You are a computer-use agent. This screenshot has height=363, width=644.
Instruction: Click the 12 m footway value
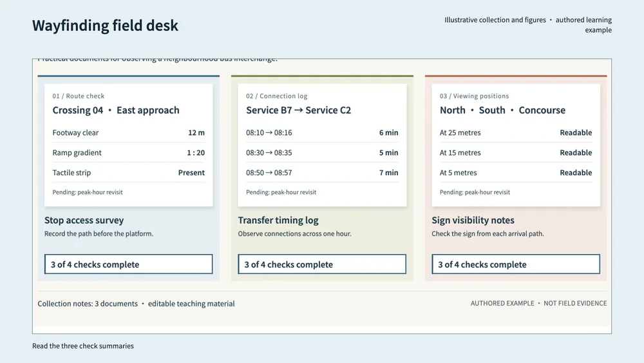(196, 132)
